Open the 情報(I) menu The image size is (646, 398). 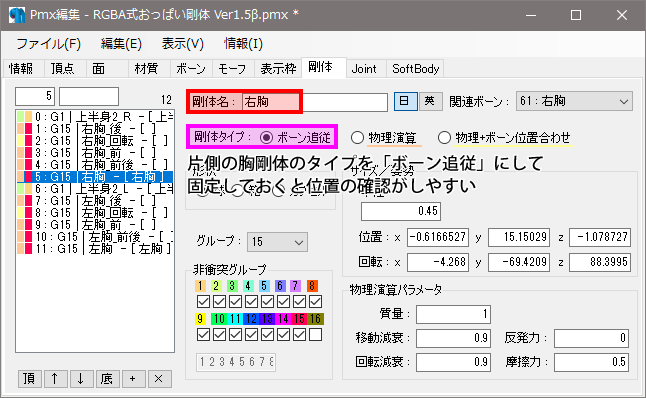click(243, 44)
